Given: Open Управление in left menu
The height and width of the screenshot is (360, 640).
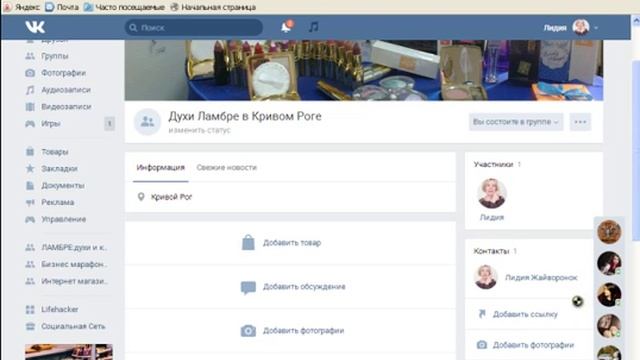Looking at the screenshot, I should click(64, 219).
